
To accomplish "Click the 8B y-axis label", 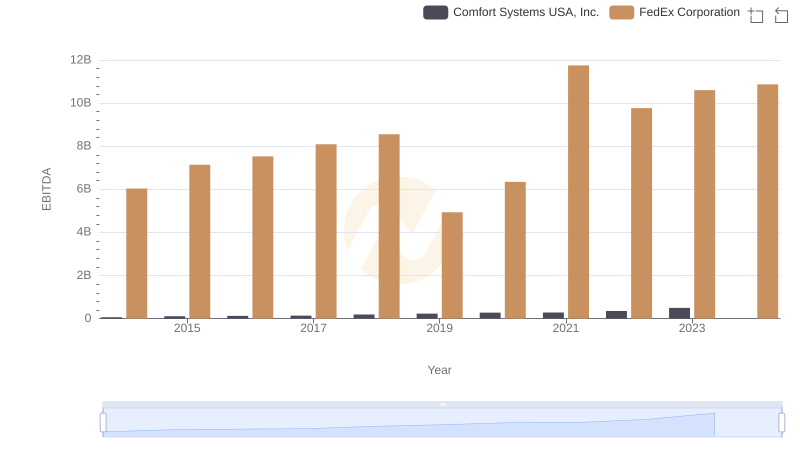I will click(84, 146).
